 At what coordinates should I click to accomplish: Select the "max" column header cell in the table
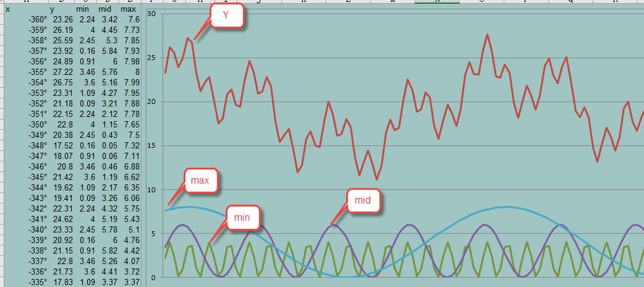coord(130,8)
